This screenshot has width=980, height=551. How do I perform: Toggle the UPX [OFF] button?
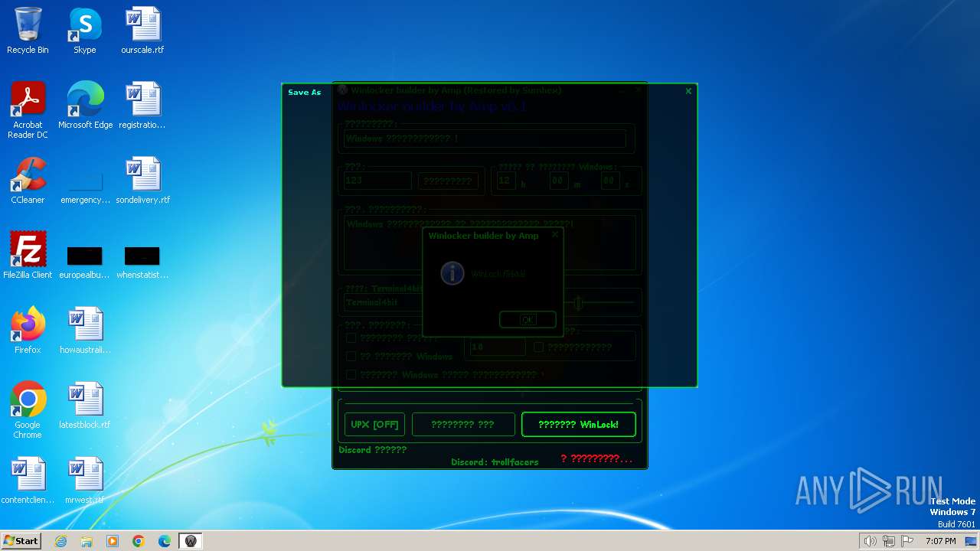click(374, 424)
